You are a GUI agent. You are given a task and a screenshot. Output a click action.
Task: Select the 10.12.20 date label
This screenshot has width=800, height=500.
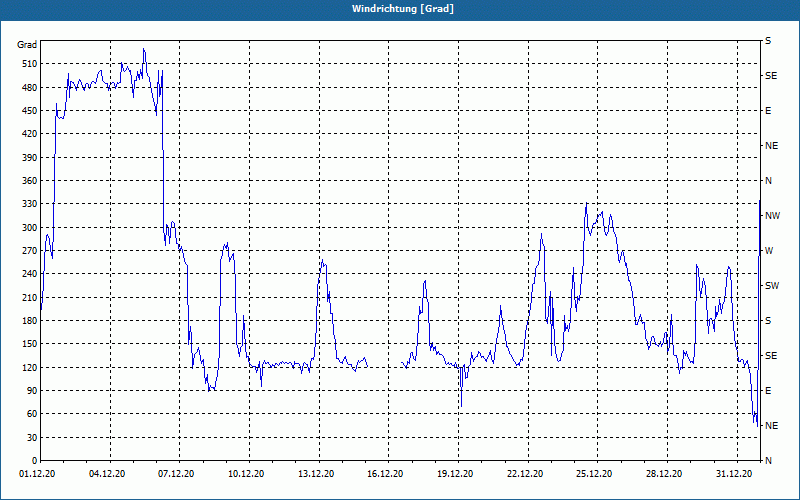coord(246,474)
